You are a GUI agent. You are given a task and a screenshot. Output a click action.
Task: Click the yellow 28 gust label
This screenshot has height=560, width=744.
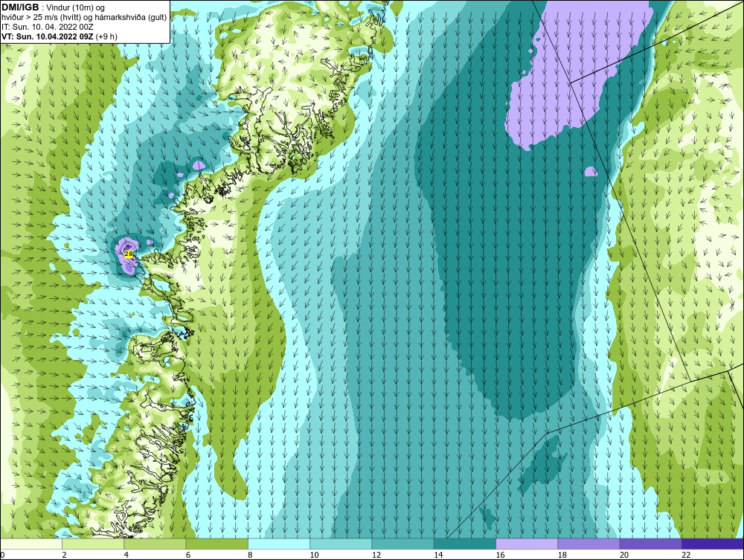(128, 254)
